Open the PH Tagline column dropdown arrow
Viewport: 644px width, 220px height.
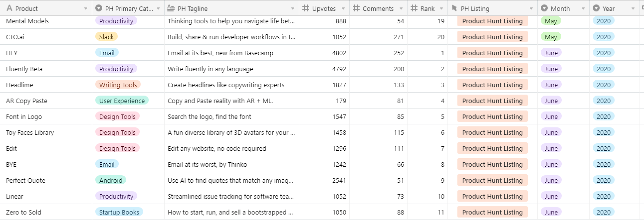pyautogui.click(x=293, y=8)
